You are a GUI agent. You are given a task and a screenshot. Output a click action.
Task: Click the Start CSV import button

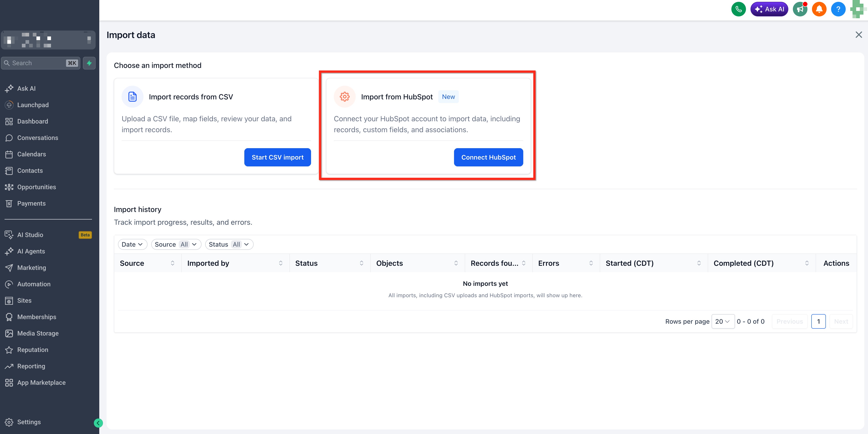277,157
